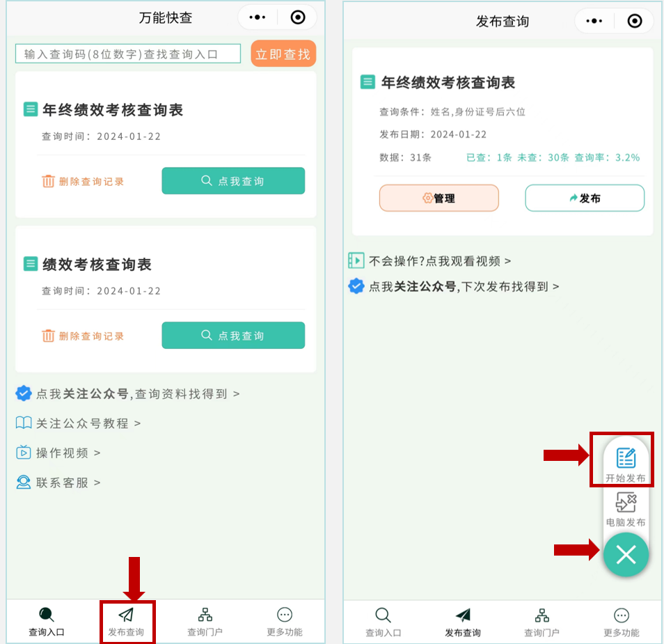The height and width of the screenshot is (644, 664).
Task: Click 数据: 31条 text
Action: click(x=405, y=157)
